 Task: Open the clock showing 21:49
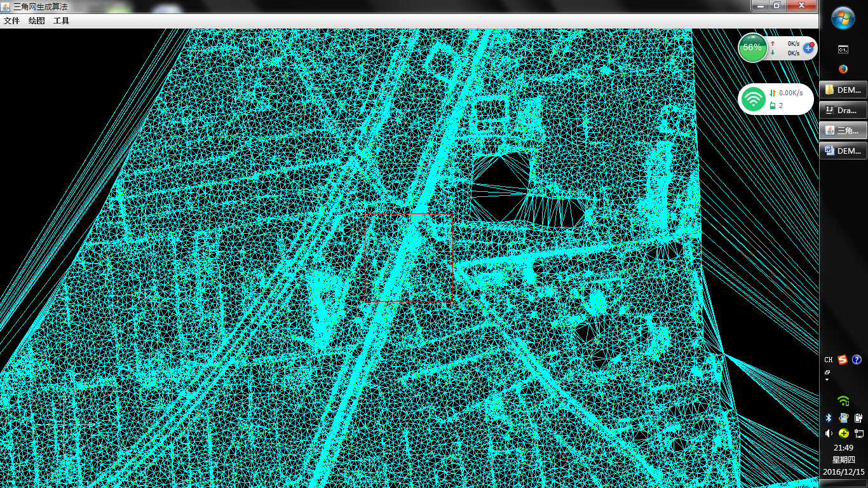point(843,448)
